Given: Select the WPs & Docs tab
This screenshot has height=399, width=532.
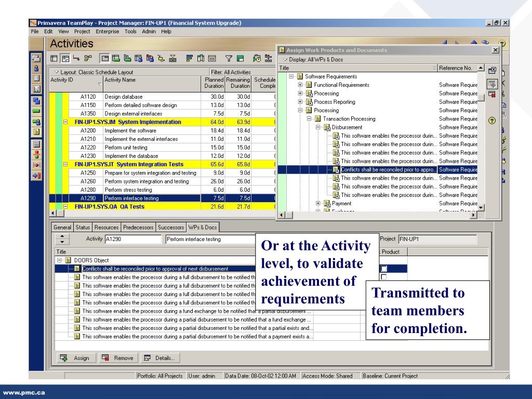Looking at the screenshot, I should pyautogui.click(x=203, y=227).
